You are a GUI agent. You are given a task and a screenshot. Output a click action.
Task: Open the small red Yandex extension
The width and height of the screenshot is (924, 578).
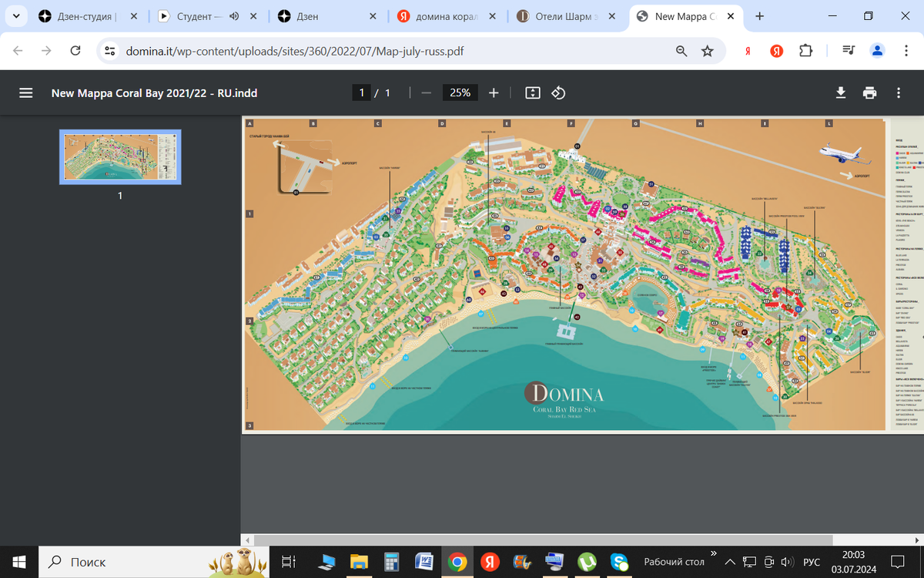coord(748,51)
